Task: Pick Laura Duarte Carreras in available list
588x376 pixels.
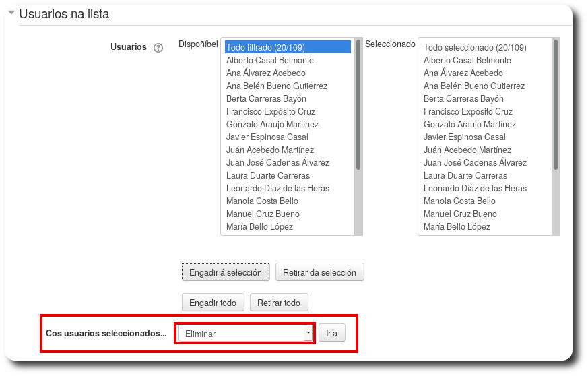Action: (x=267, y=175)
